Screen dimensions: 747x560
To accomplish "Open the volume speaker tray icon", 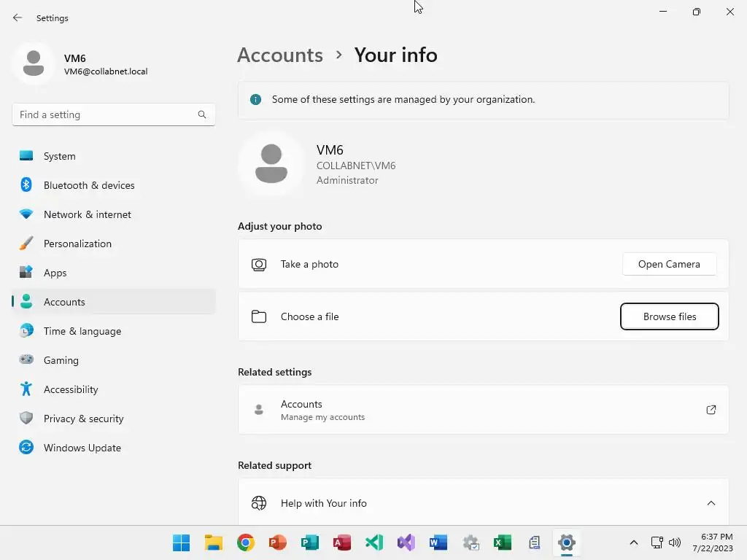I will (x=675, y=542).
